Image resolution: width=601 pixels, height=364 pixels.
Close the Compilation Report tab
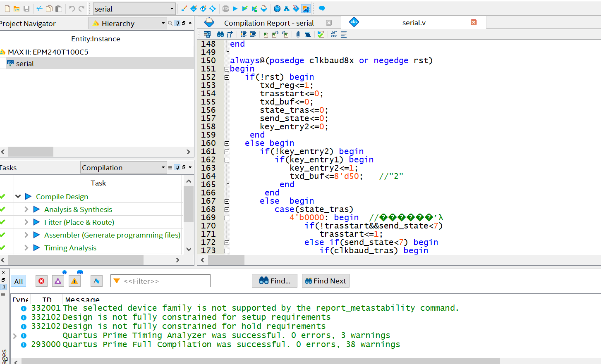[329, 23]
